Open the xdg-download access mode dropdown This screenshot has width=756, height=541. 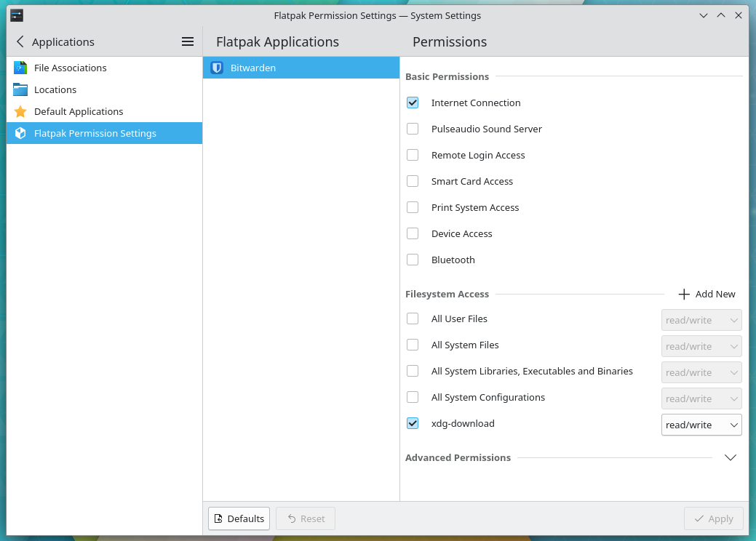coord(701,425)
